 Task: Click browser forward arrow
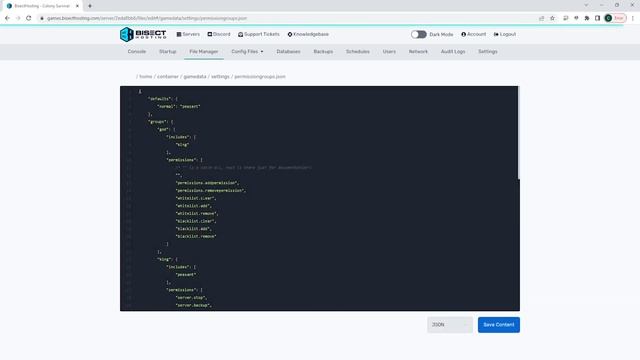(18, 18)
